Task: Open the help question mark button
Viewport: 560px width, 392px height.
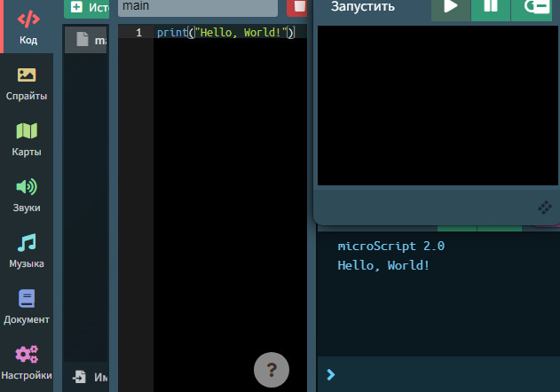Action: 272,370
